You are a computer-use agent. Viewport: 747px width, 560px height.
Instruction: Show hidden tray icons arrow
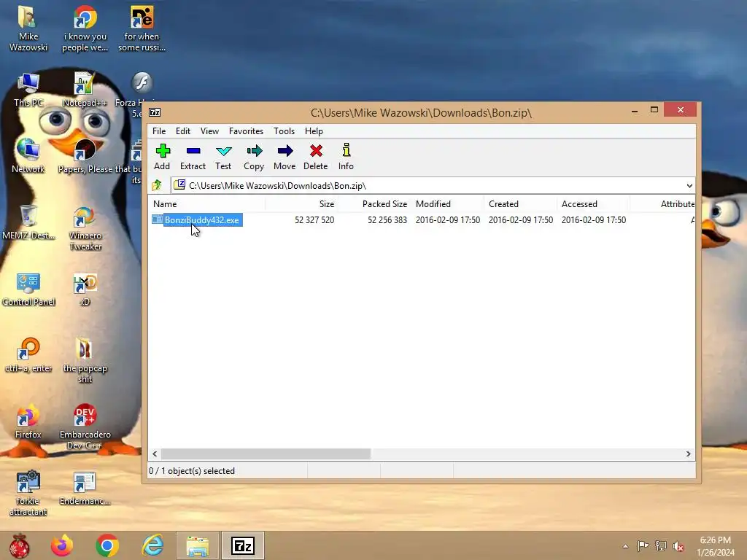625,546
